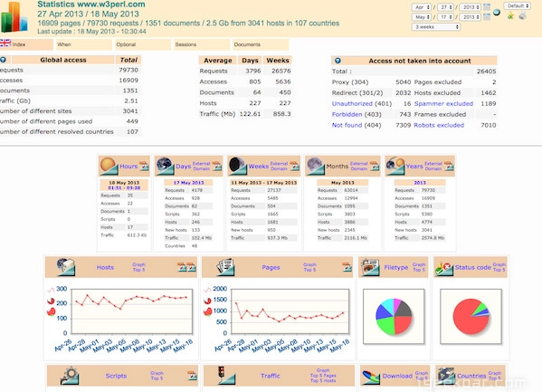The height and width of the screenshot is (392, 542).
Task: Click the printer icon in header
Action: click(x=523, y=15)
